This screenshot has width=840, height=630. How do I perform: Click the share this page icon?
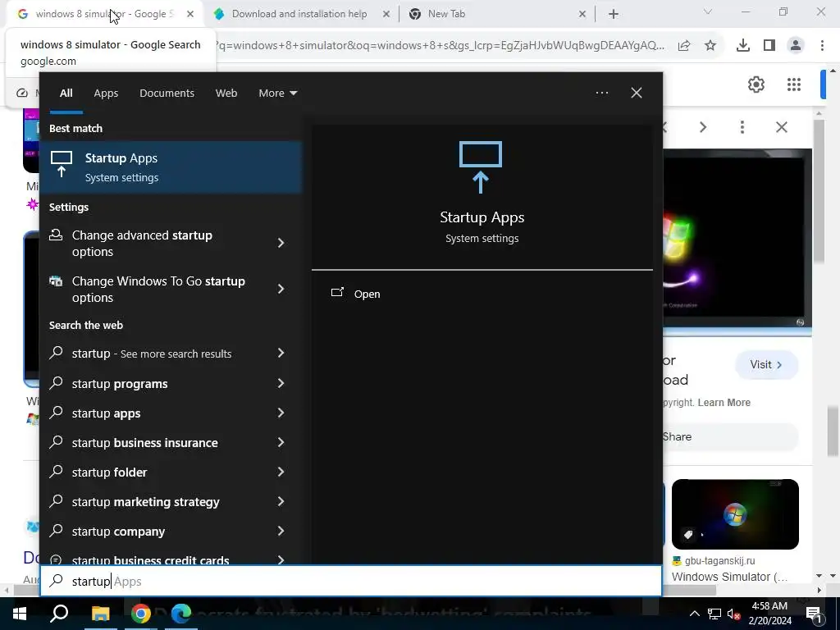[x=684, y=46]
